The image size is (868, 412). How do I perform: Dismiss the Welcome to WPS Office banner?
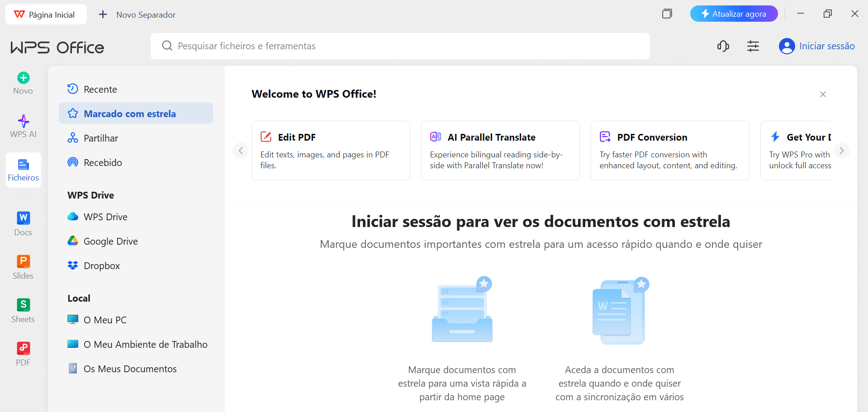pos(823,94)
